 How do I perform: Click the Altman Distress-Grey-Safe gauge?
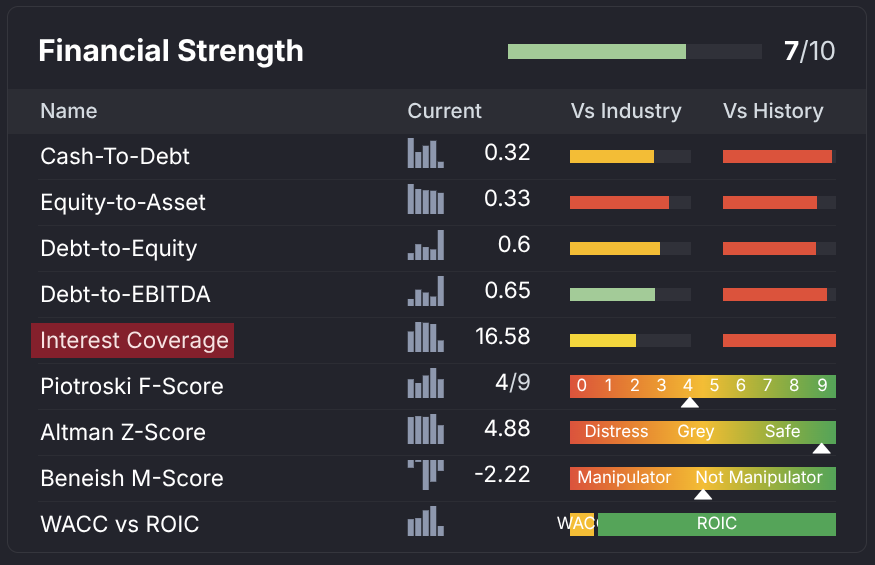coord(702,432)
